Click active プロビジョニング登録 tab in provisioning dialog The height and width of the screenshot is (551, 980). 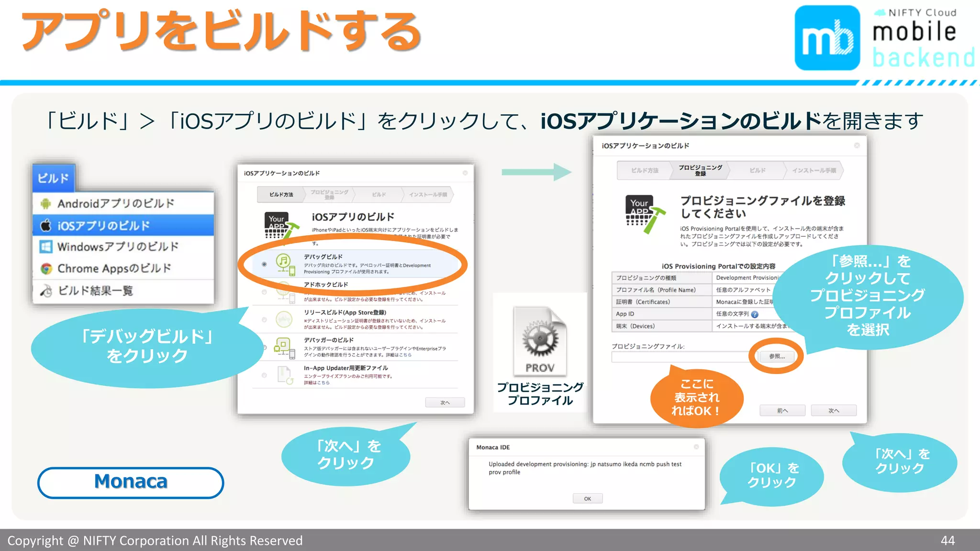(701, 171)
